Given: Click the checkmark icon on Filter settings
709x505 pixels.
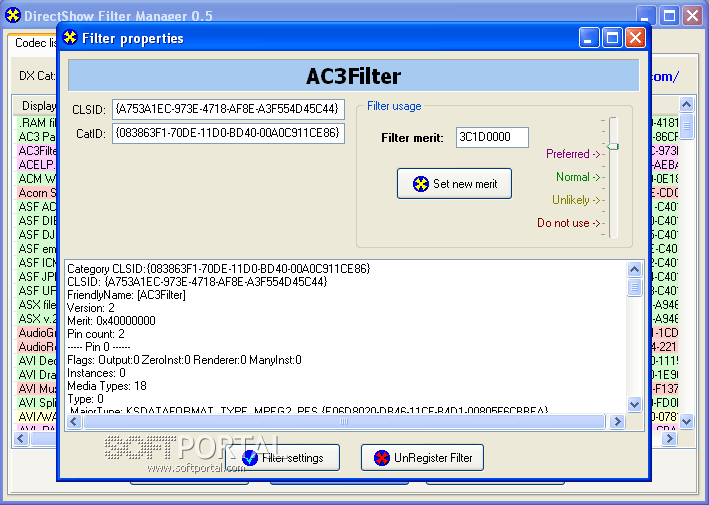Looking at the screenshot, I should click(250, 458).
